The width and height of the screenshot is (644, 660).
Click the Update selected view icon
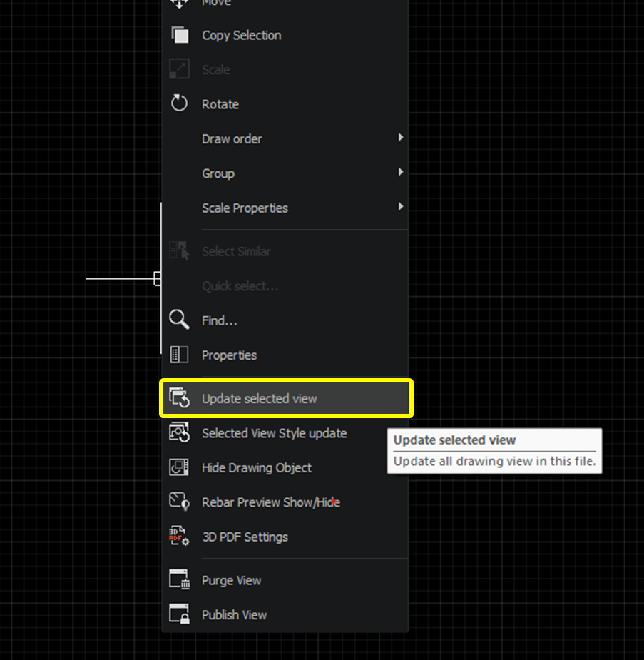(179, 399)
